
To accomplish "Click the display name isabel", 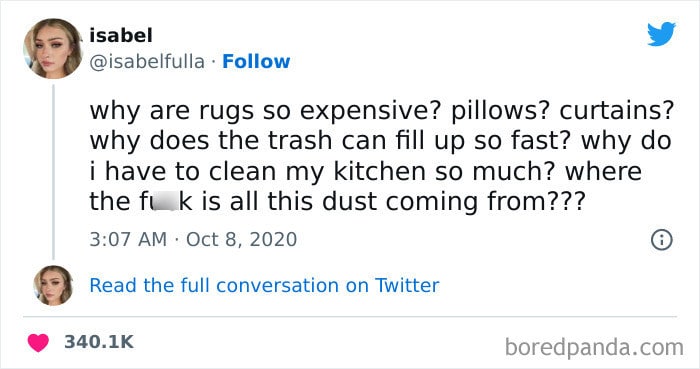I will point(121,35).
